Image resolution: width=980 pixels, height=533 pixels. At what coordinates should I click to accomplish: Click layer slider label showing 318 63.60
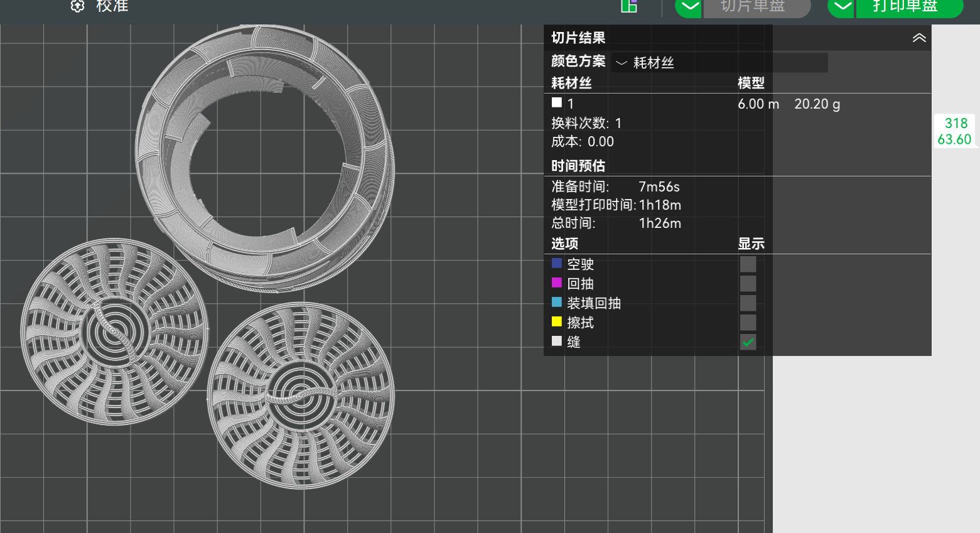point(955,131)
